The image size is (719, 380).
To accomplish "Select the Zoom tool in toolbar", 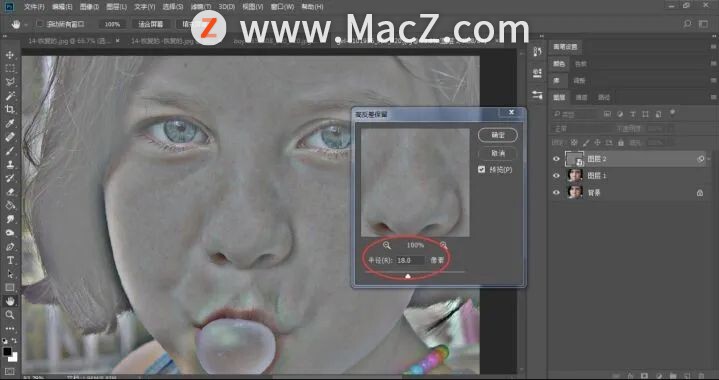I will tap(10, 315).
